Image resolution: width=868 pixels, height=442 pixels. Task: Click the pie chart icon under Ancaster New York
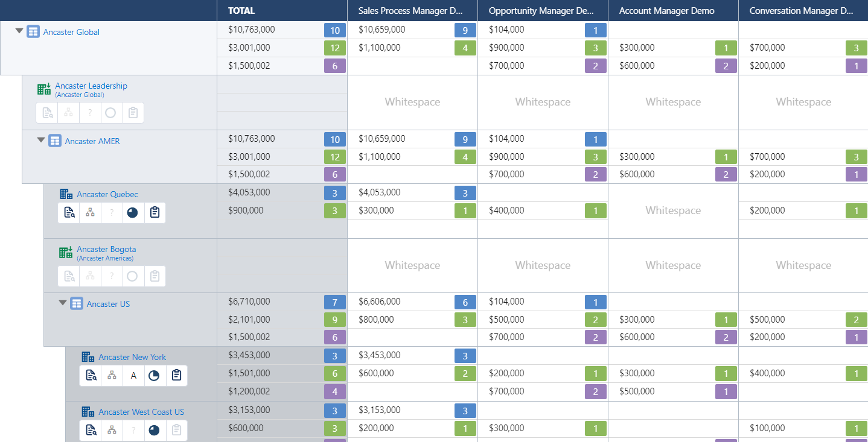pos(155,376)
